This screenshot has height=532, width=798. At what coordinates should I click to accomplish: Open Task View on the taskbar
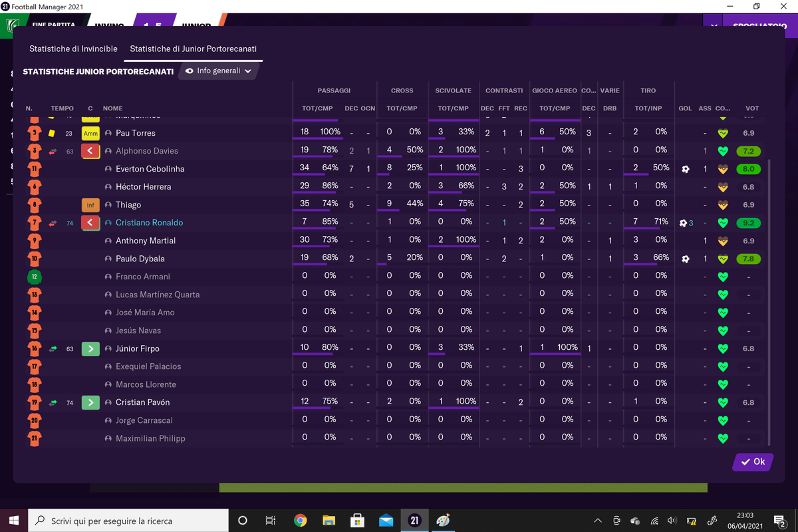(270, 521)
